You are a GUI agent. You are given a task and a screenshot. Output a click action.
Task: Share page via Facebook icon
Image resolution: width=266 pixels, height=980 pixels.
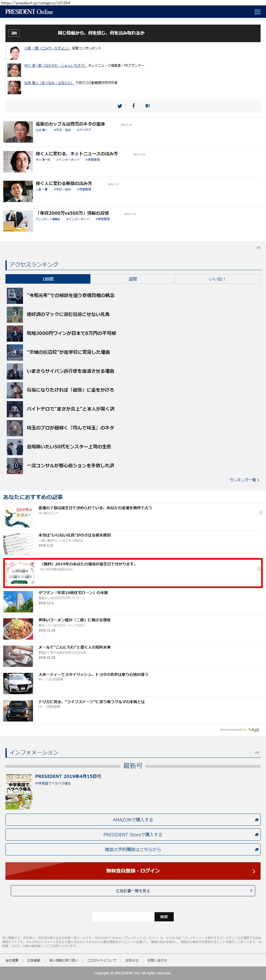click(133, 106)
